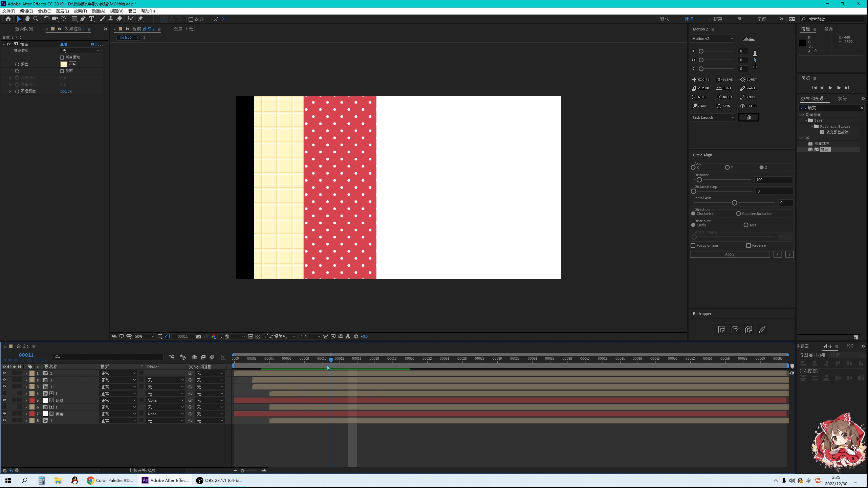Click the Buttcapper pencil stroke icon
868x488 pixels.
pyautogui.click(x=762, y=329)
